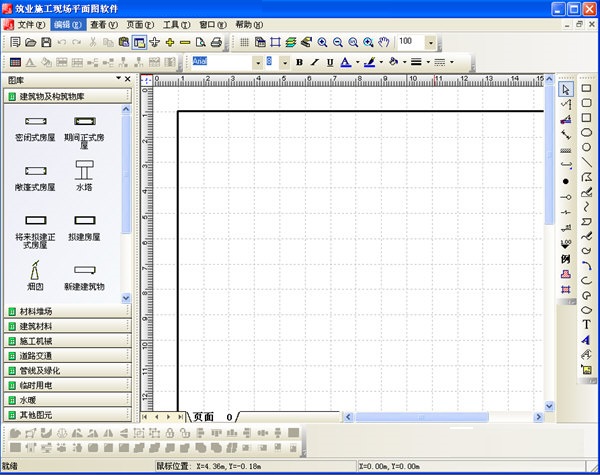The height and width of the screenshot is (475, 600).
Task: Expand the 施工机械 library
Action: tap(68, 341)
